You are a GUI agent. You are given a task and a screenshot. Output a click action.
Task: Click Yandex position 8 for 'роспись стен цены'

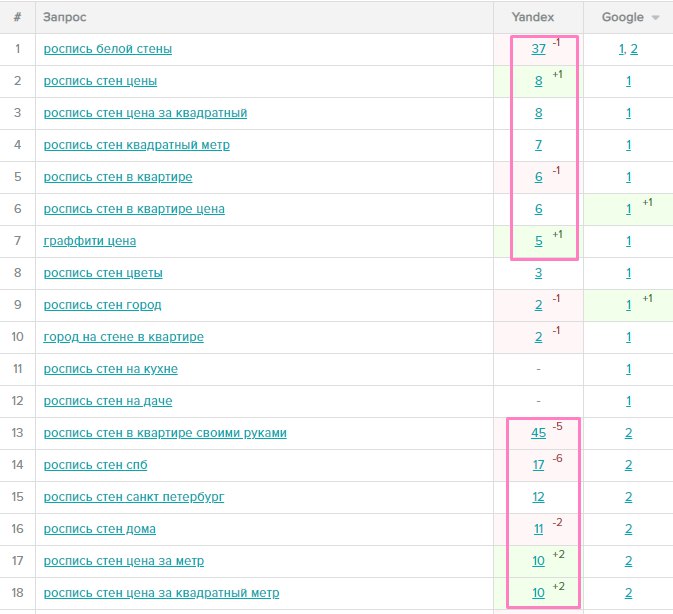[539, 81]
